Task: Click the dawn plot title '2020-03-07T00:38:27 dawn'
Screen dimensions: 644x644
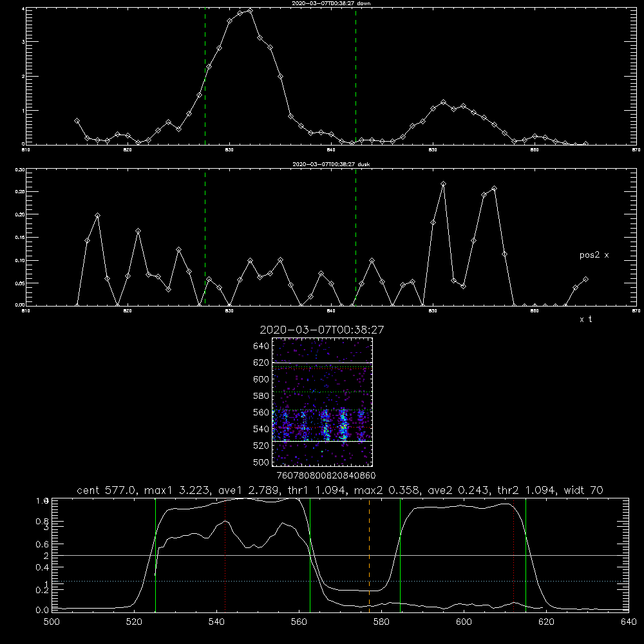Action: 331,3
